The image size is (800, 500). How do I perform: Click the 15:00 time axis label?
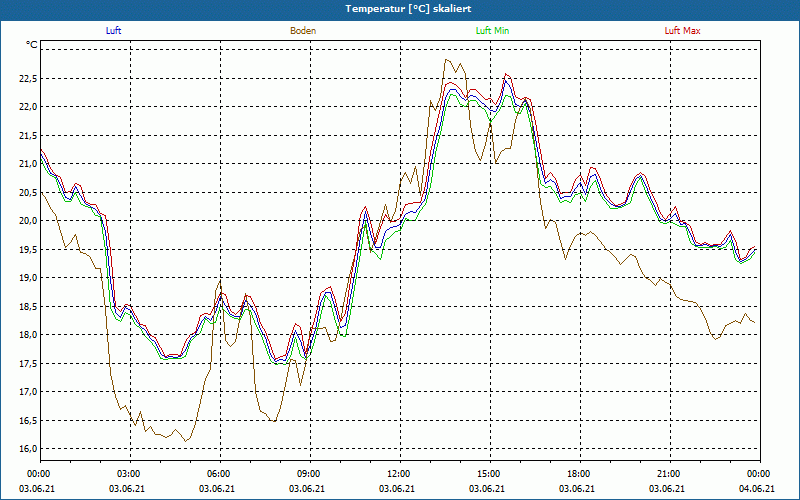point(488,473)
